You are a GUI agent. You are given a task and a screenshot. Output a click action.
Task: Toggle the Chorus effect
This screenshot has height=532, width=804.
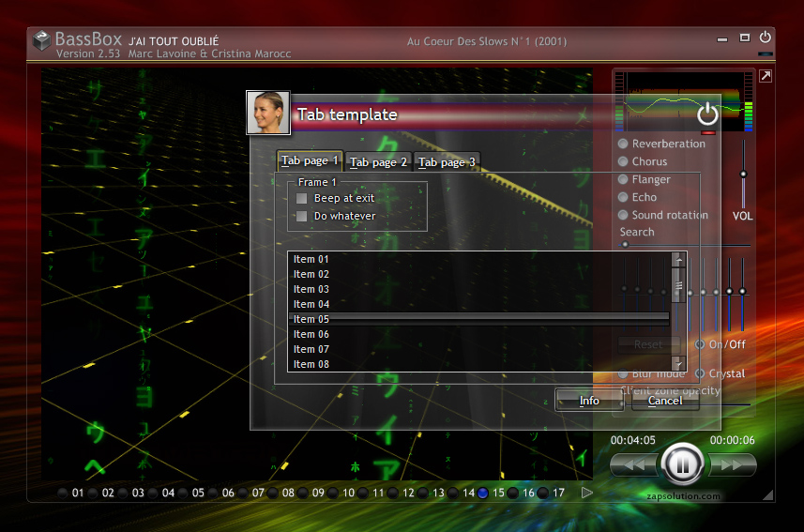(x=623, y=161)
